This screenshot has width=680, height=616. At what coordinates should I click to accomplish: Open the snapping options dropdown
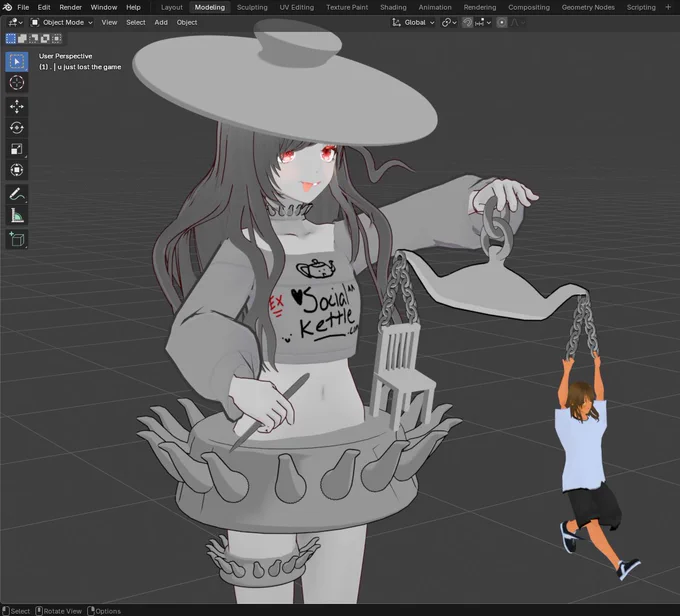coord(483,23)
